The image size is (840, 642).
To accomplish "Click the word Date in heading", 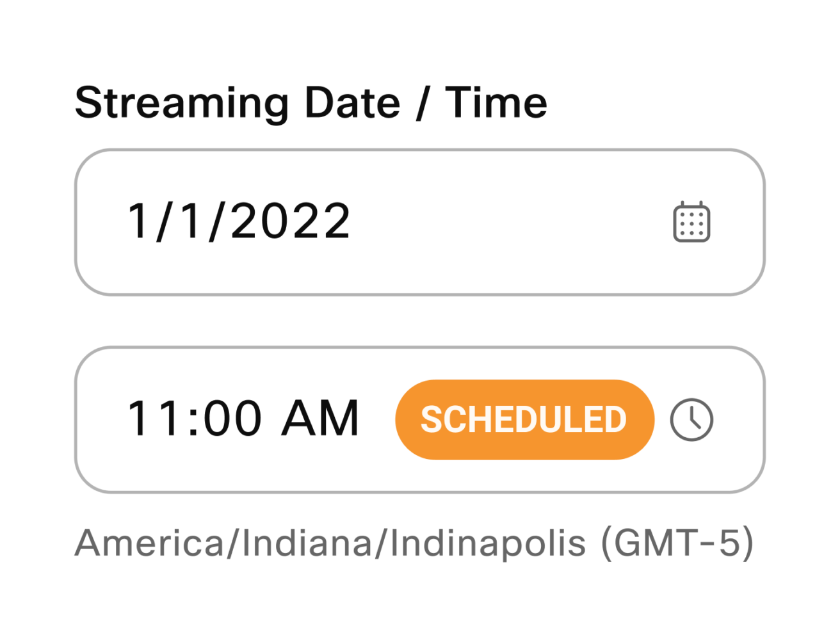I will point(352,102).
